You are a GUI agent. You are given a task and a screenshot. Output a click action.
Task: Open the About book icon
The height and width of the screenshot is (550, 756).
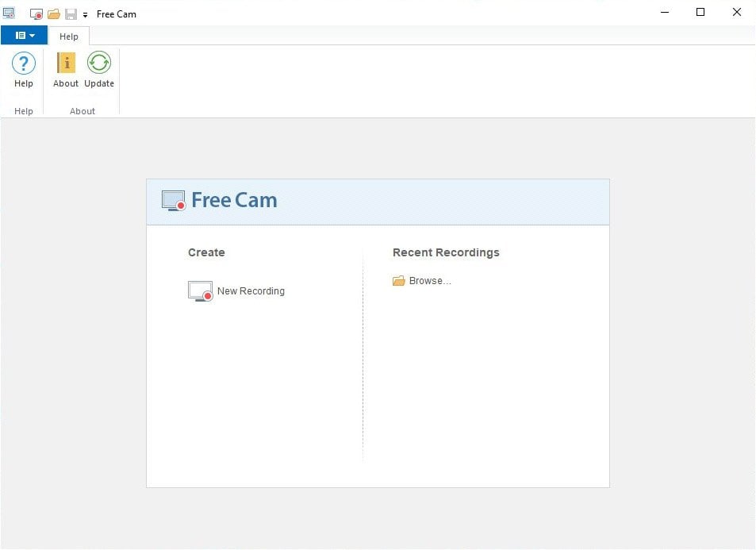(x=66, y=63)
